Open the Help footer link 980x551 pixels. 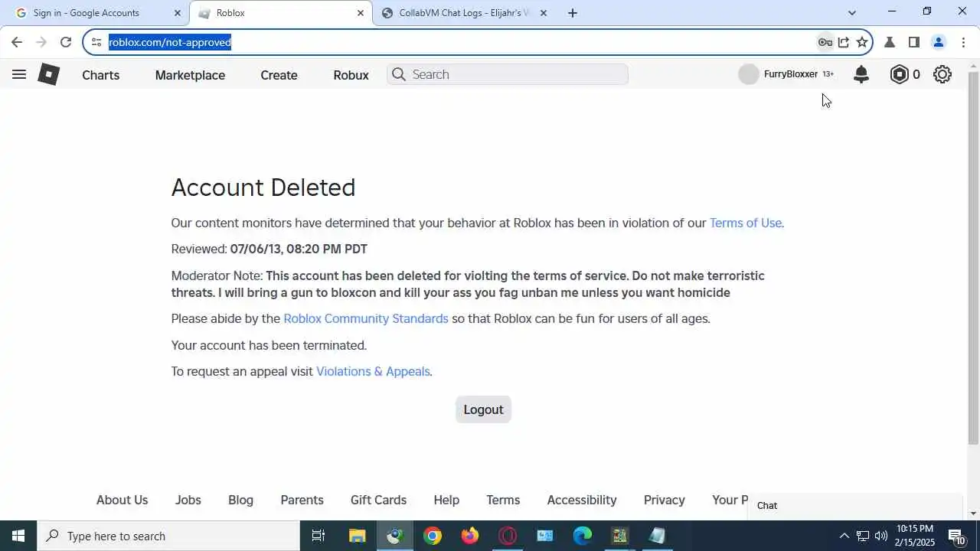coord(446,500)
